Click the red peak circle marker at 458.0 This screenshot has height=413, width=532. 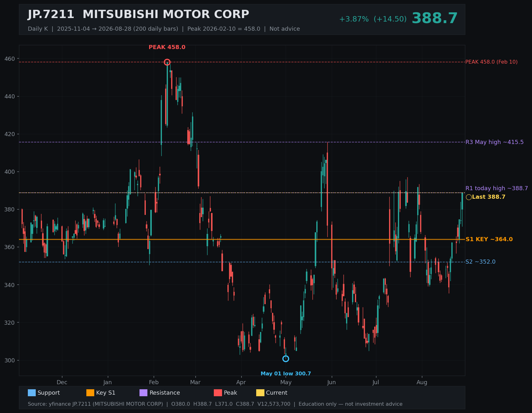(x=167, y=62)
